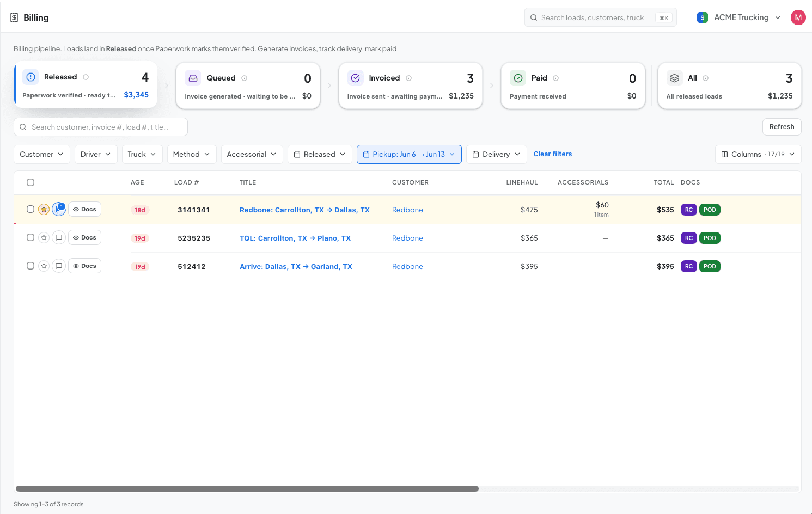Viewport: 812px width, 514px height.
Task: Click RC badge for load 5235235
Action: (688, 238)
